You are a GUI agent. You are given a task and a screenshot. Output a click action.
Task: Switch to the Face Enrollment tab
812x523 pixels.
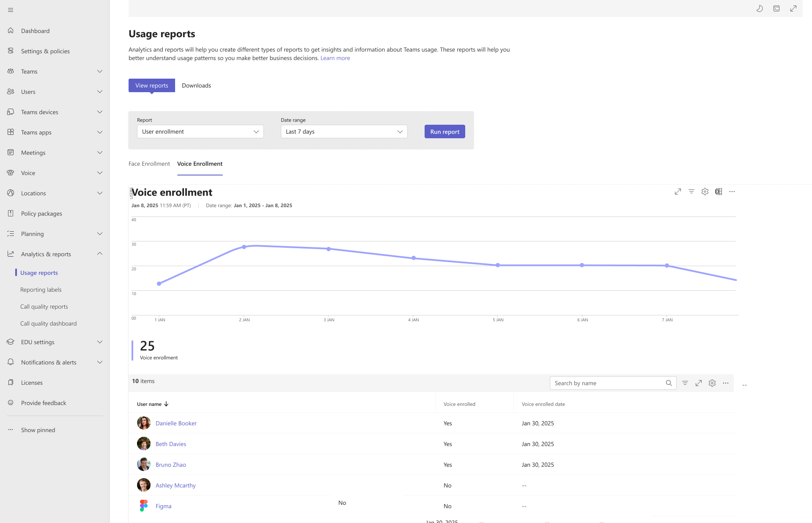coord(149,164)
